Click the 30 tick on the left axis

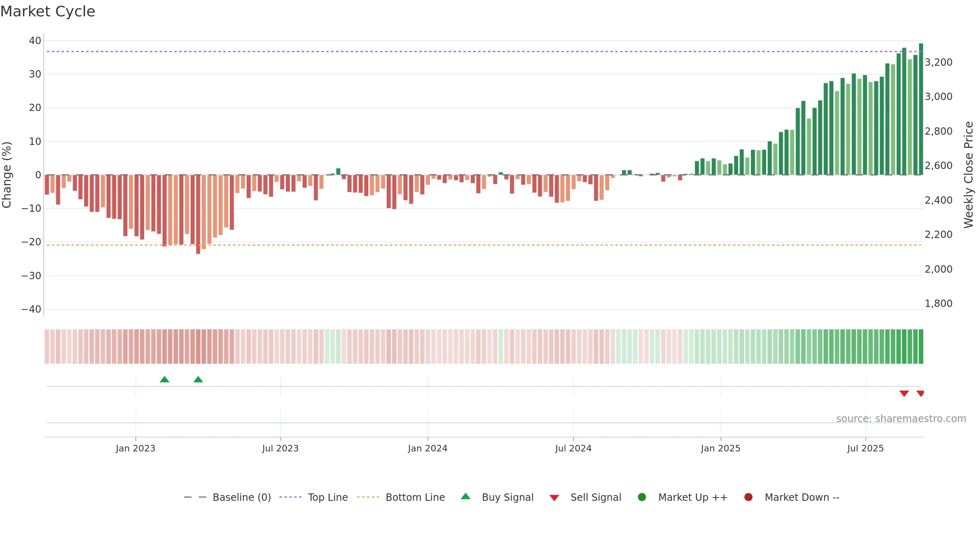tap(35, 74)
